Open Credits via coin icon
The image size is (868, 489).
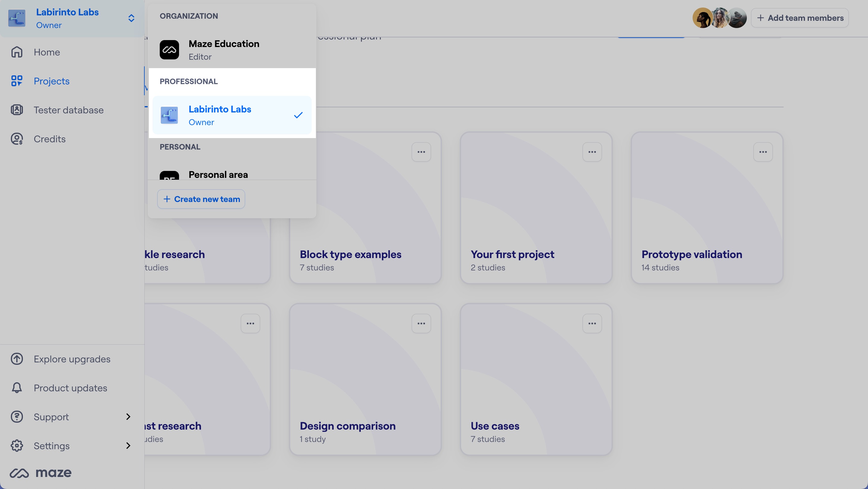point(17,139)
